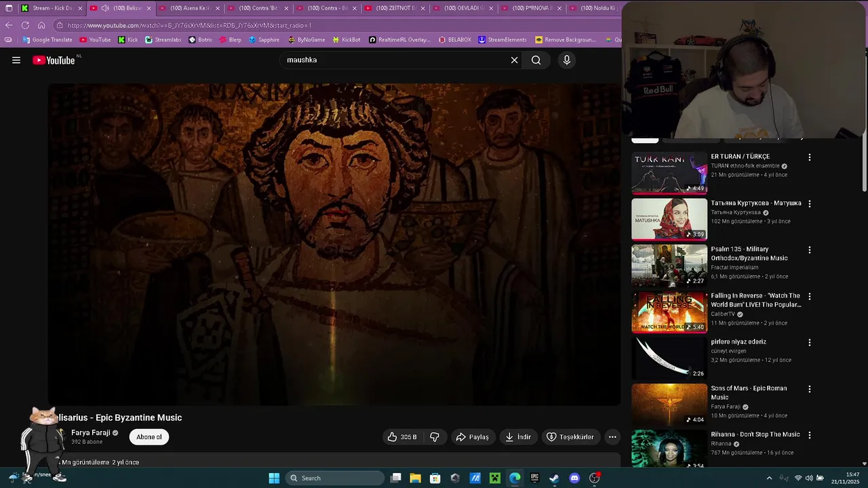
Task: Open Task View on the taskbar
Action: [x=396, y=478]
